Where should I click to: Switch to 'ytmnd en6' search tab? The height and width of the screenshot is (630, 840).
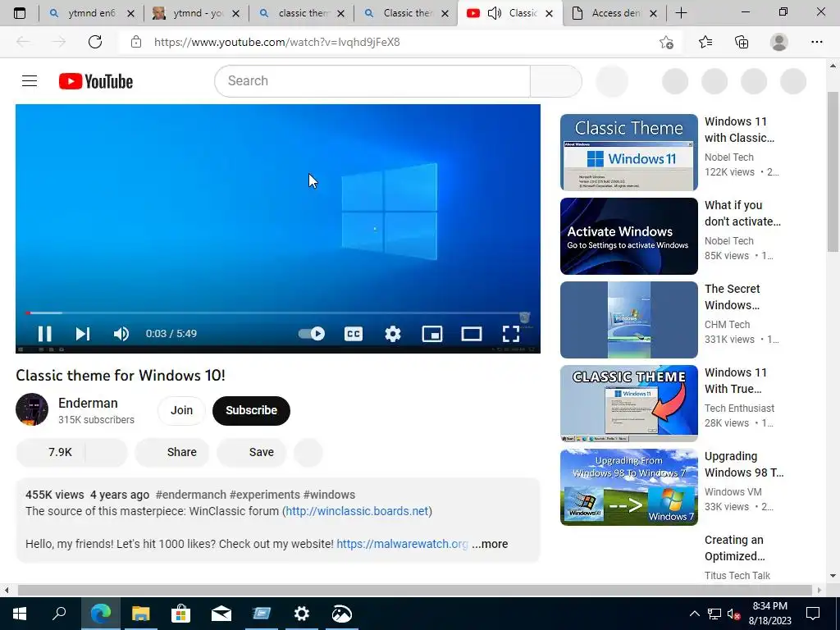pyautogui.click(x=91, y=13)
